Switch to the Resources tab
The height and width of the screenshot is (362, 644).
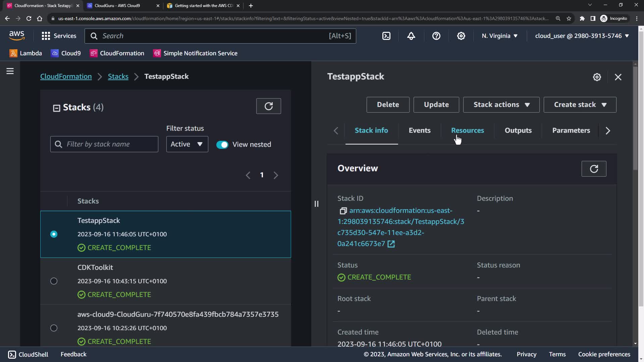[467, 130]
